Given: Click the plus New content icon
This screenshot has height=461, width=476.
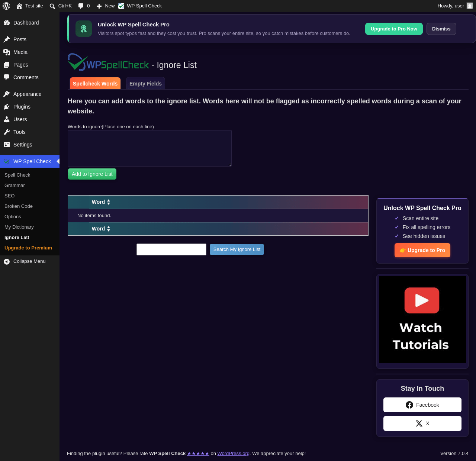Looking at the screenshot, I should click(x=99, y=6).
